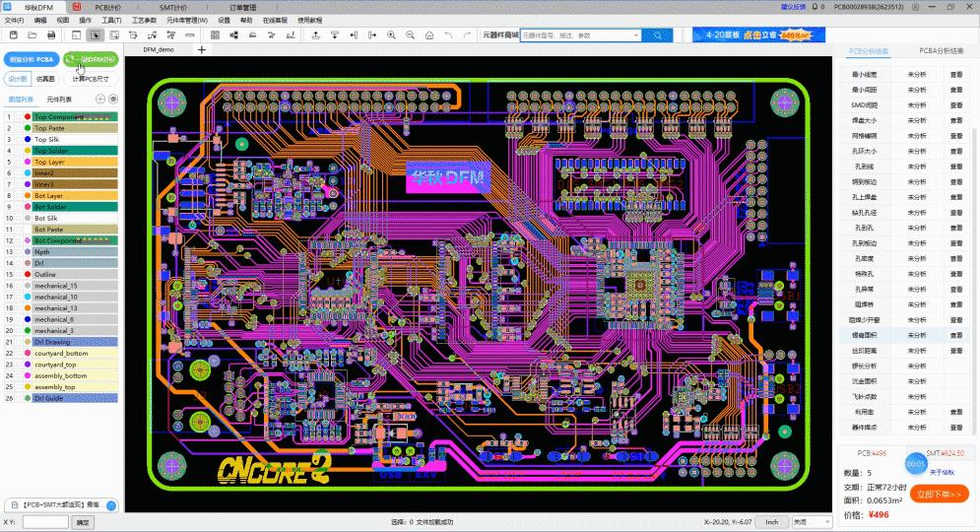This screenshot has width=980, height=532.
Task: Click the save file toolbar icon
Action: 14,35
